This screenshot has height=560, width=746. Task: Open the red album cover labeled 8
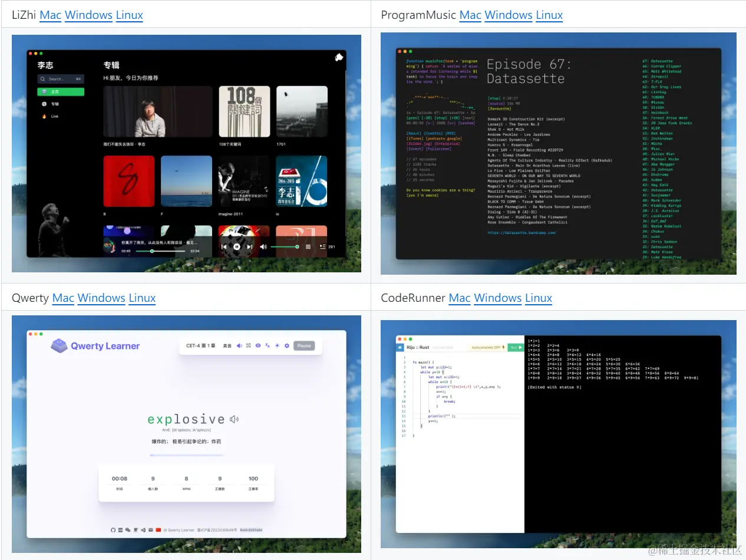point(129,182)
